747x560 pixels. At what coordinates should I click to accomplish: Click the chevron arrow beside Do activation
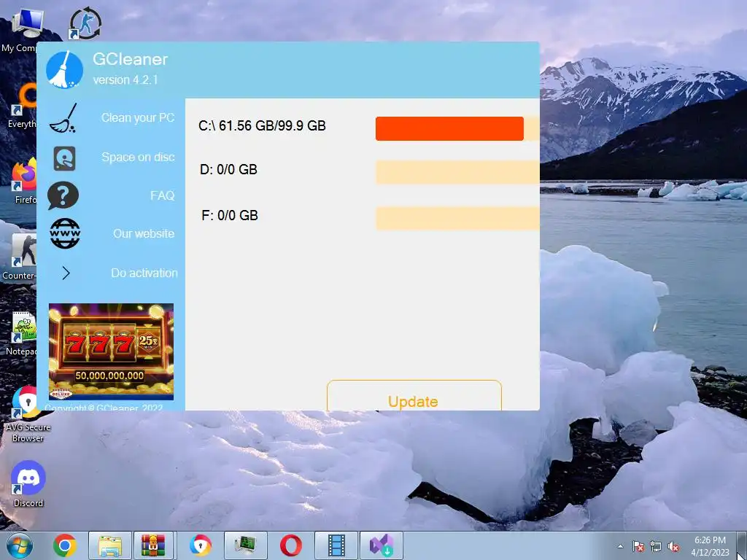point(66,273)
